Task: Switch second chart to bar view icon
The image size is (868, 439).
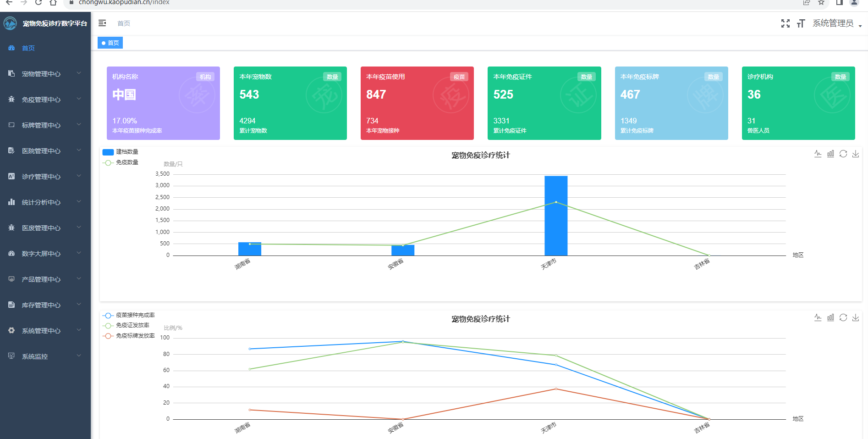Action: pyautogui.click(x=830, y=317)
